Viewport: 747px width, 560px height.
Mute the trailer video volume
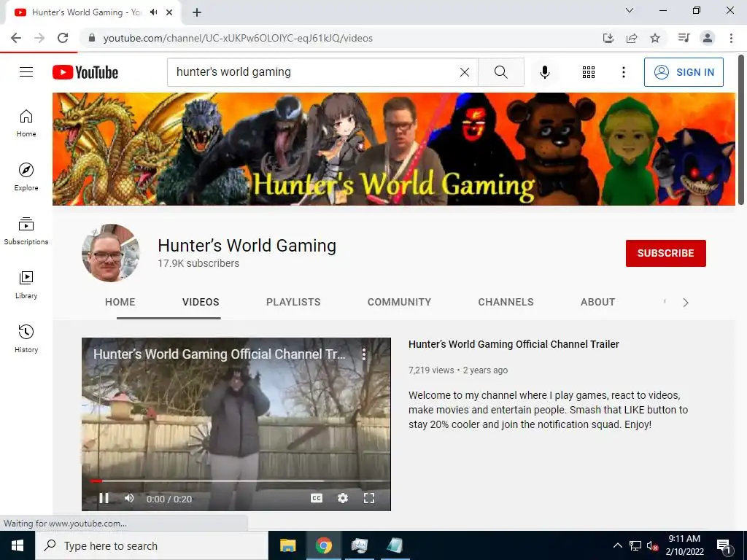(129, 498)
